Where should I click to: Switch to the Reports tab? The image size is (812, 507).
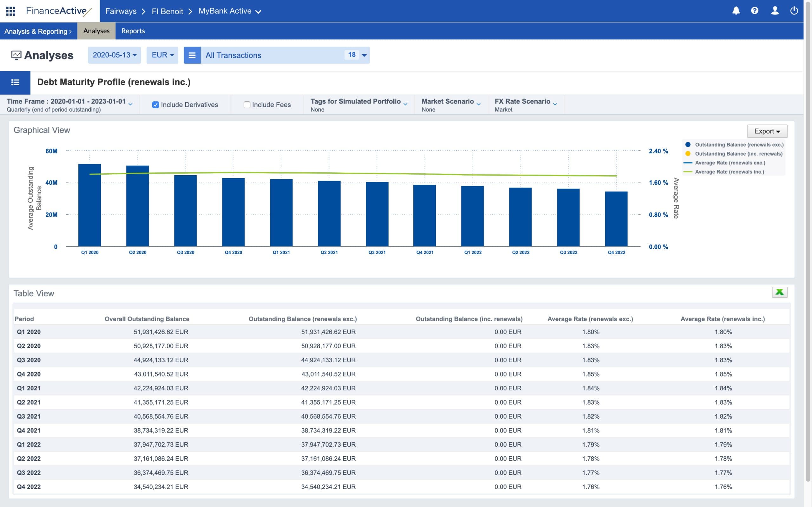pyautogui.click(x=133, y=31)
